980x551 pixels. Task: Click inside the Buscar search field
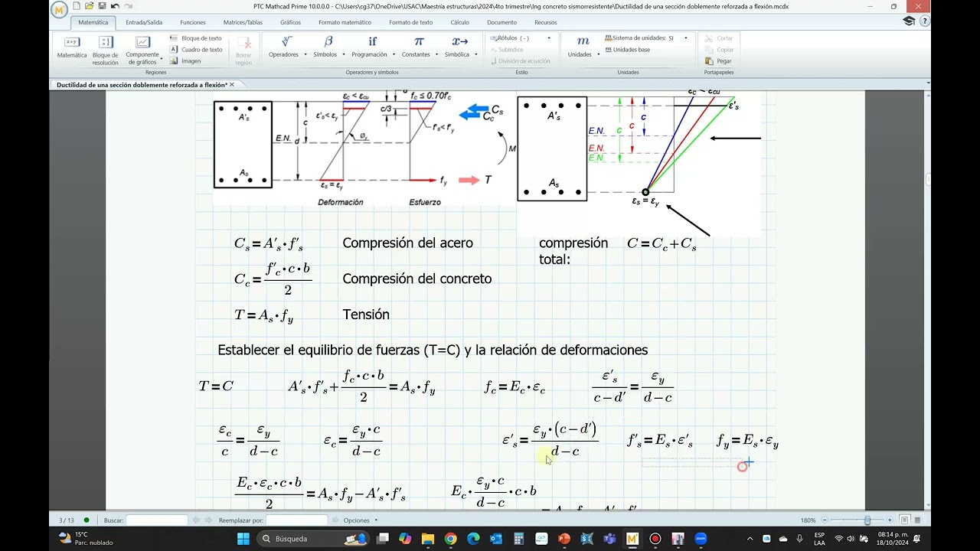tap(157, 520)
